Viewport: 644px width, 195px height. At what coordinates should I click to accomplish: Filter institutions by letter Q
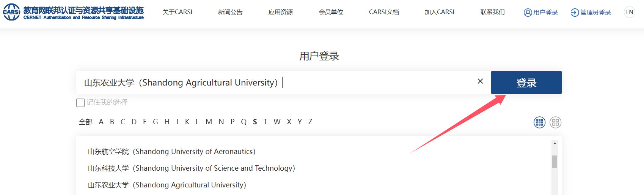tap(244, 122)
